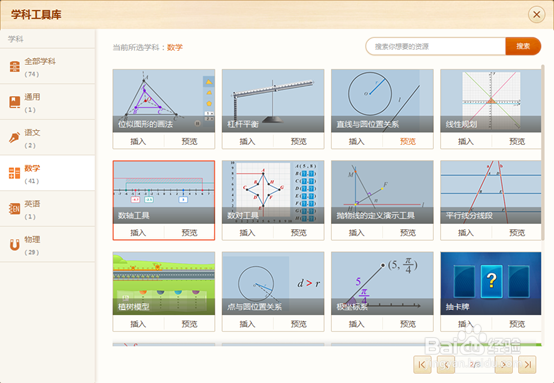Insert the 植树模型 tool
The width and height of the screenshot is (554, 383).
point(138,324)
